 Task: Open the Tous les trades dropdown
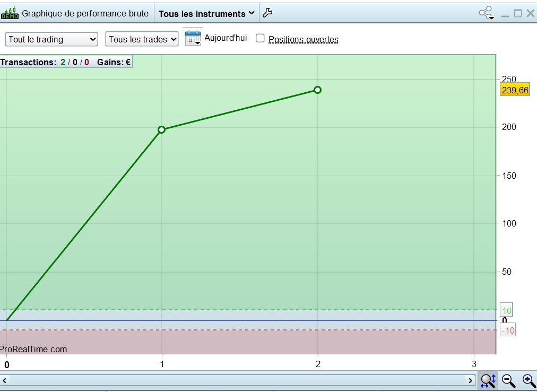point(142,39)
